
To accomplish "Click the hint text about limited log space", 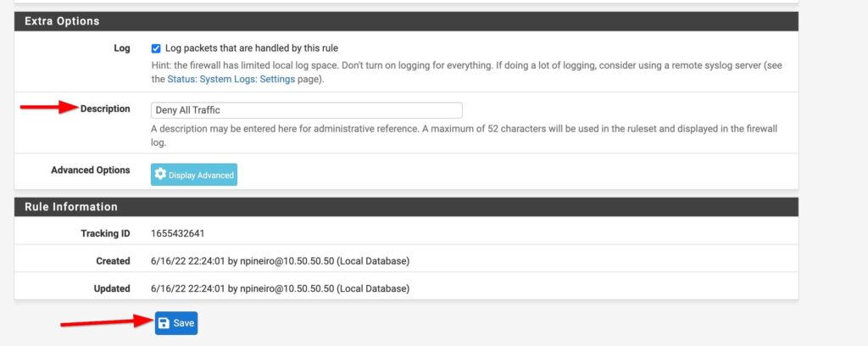I will [x=467, y=73].
